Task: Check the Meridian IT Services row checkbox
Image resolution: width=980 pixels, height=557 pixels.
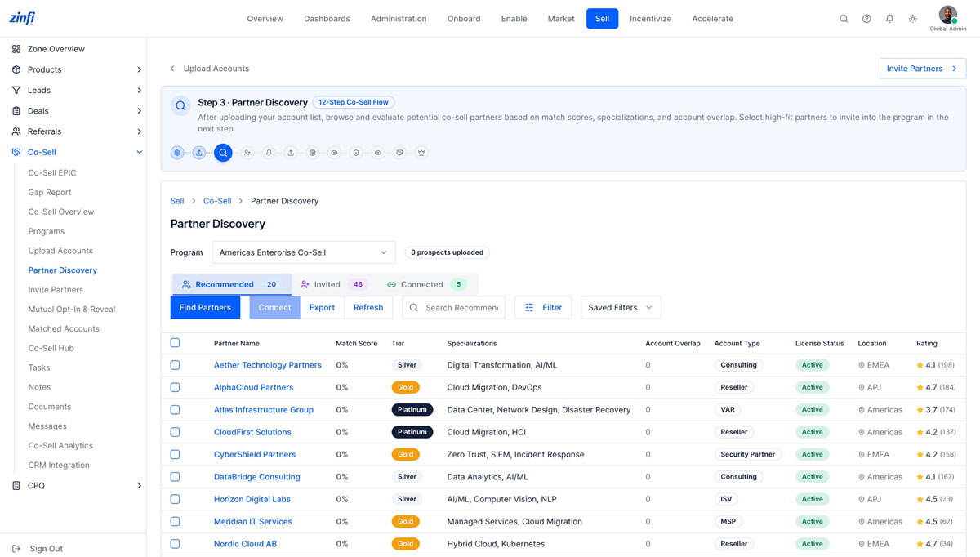Action: click(175, 521)
